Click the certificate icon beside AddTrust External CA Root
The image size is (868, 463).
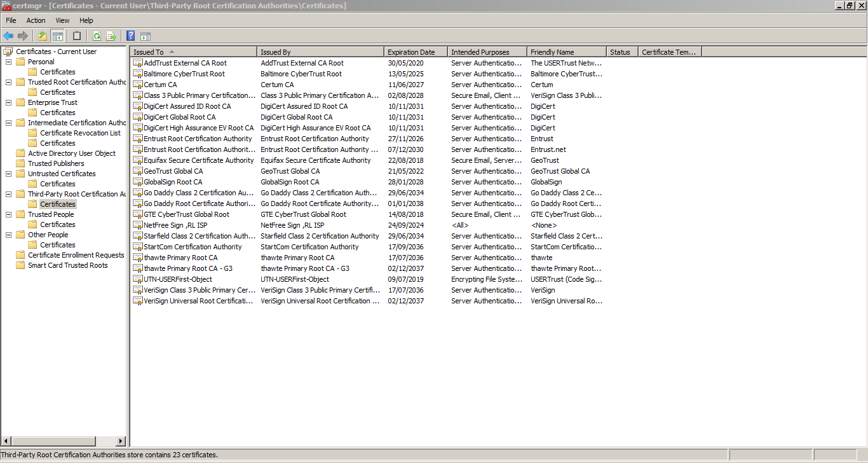click(x=138, y=63)
